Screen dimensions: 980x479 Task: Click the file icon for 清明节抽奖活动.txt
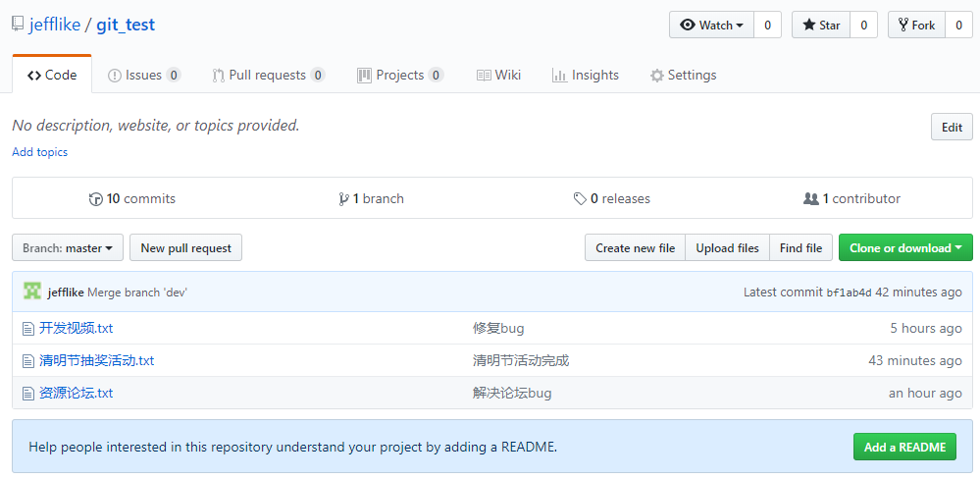27,361
